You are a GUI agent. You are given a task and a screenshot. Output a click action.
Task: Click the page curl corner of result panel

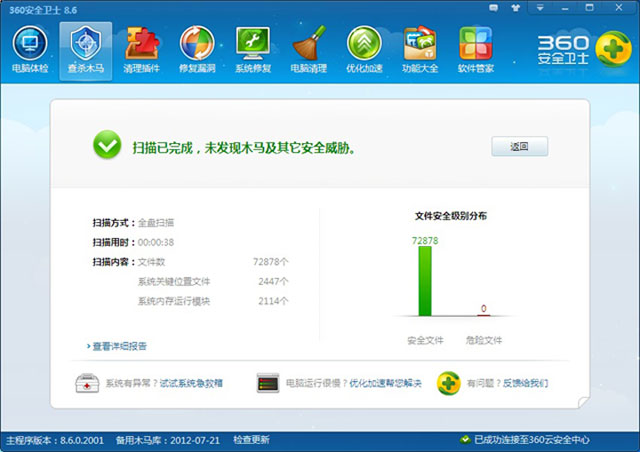(584, 402)
